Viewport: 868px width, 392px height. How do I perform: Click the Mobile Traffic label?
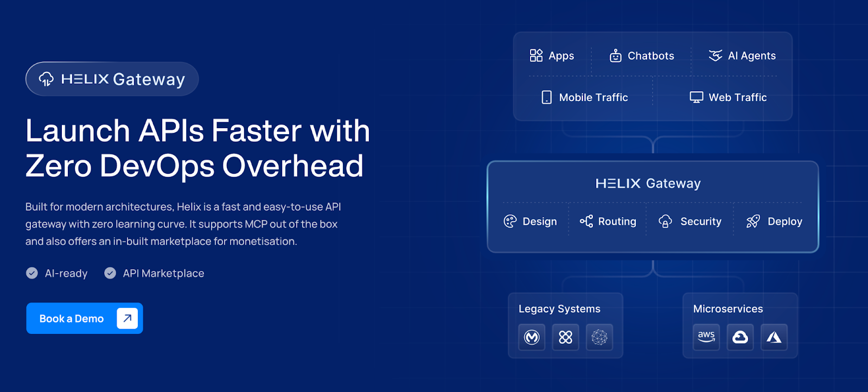(x=593, y=98)
